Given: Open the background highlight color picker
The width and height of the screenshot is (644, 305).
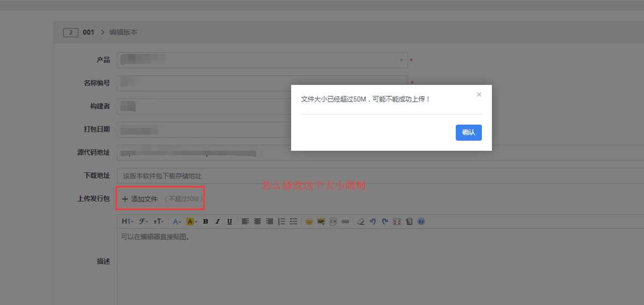Looking at the screenshot, I should (x=192, y=221).
